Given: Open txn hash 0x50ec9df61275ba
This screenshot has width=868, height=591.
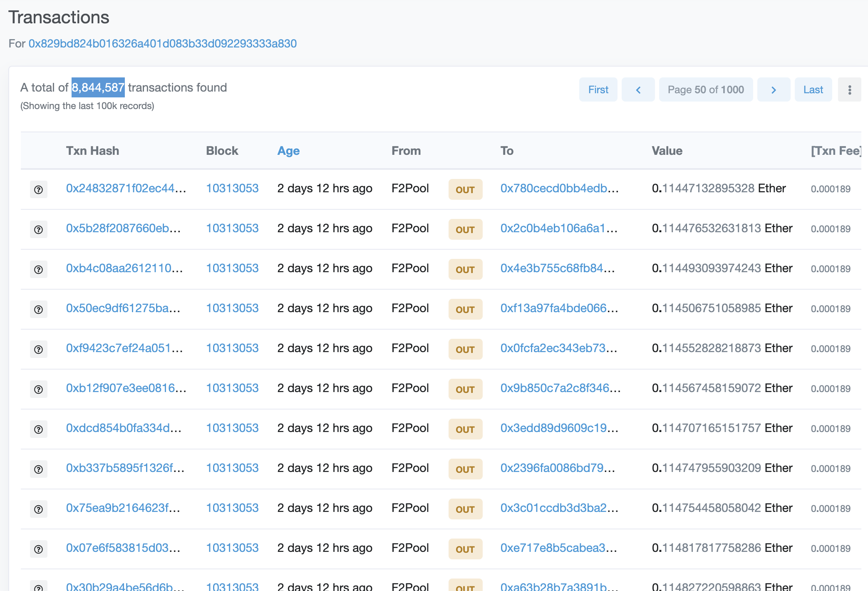Looking at the screenshot, I should pyautogui.click(x=123, y=308).
